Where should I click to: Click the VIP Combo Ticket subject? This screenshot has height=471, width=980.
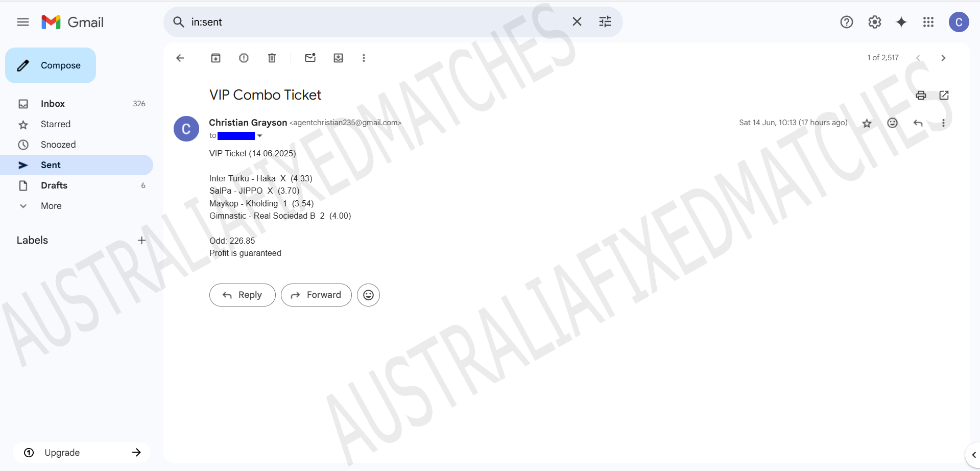click(266, 95)
